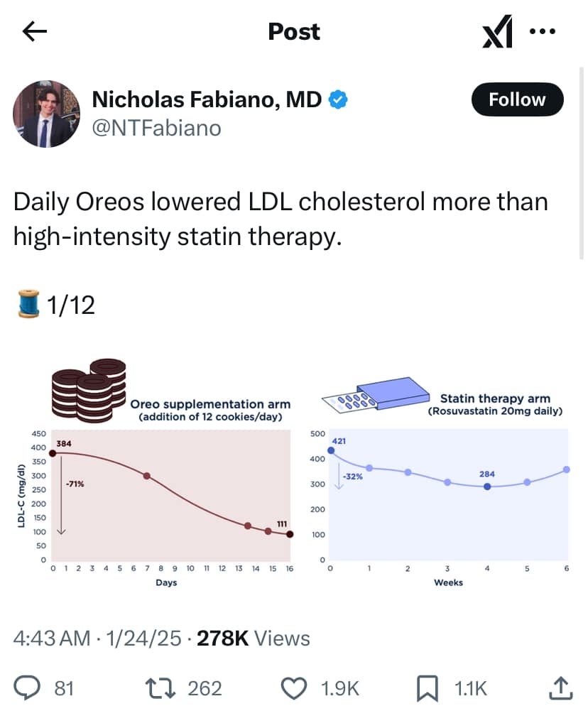Tap the Nicholas Fabiano, MD display name
Viewport: 588px width, 728px height.
tap(207, 100)
